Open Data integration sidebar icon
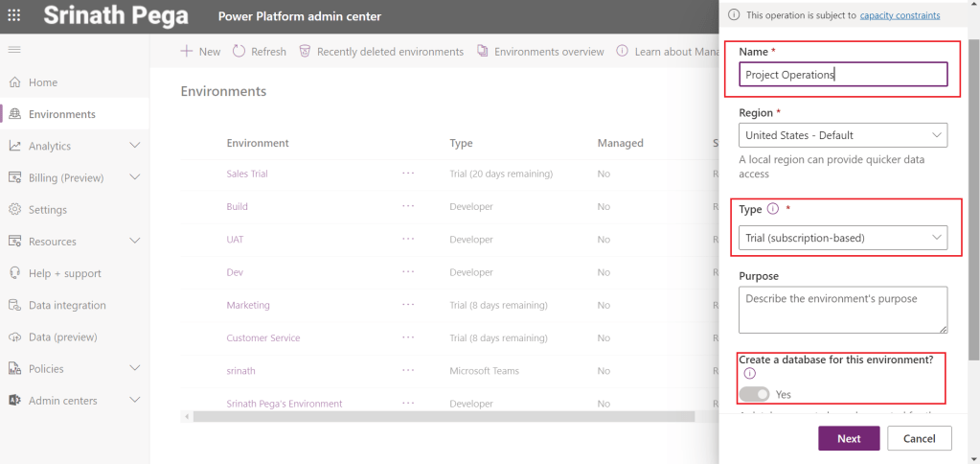 click(x=14, y=306)
